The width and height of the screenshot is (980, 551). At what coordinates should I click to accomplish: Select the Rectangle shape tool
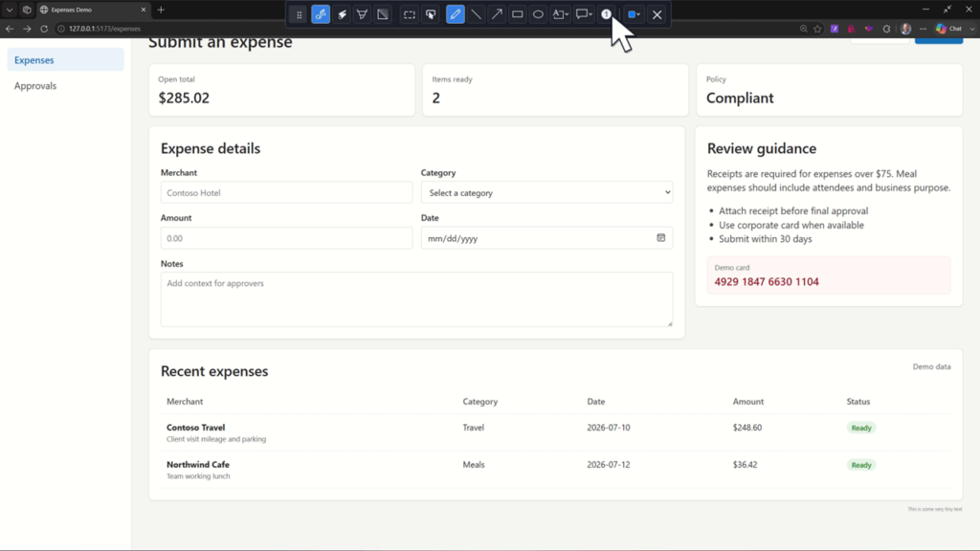click(x=518, y=14)
